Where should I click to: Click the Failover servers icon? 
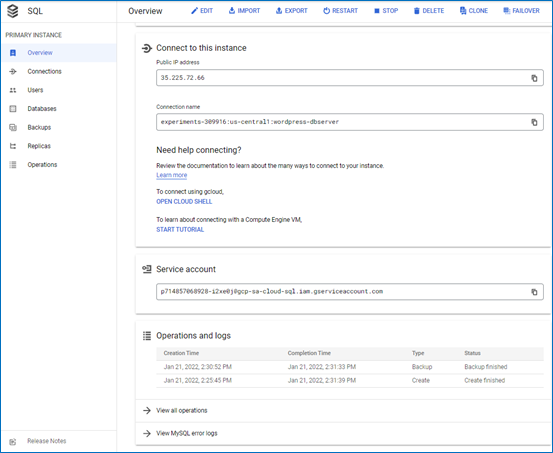[x=507, y=11]
